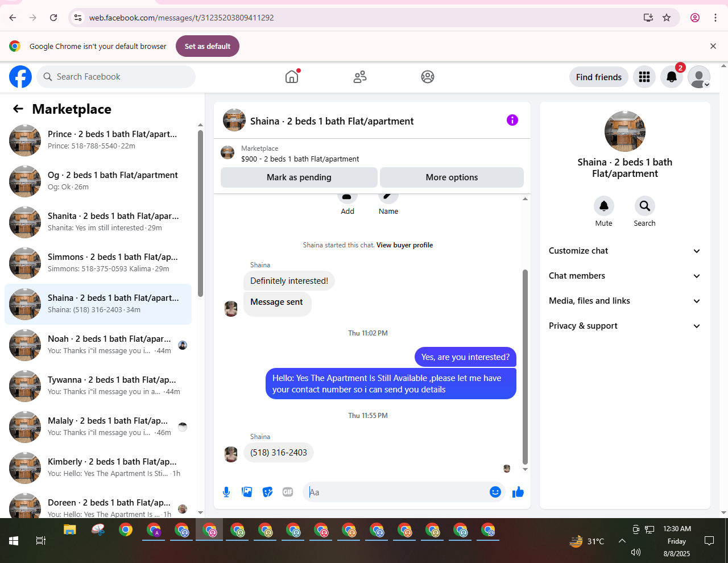Click the Aa message input box

pos(396,492)
